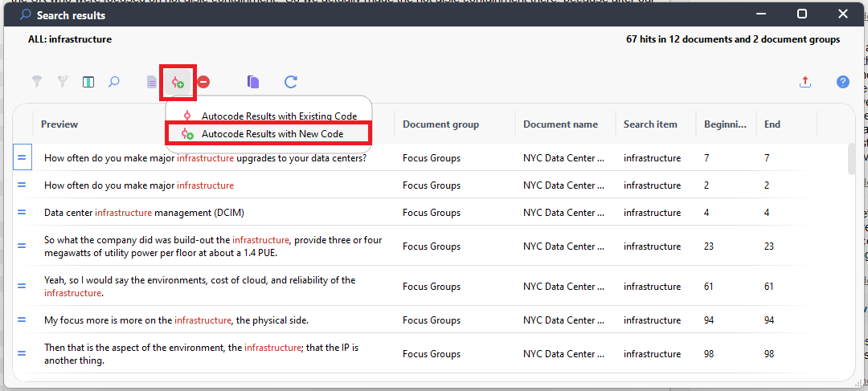This screenshot has width=868, height=391.
Task: Click the export icon with red arrow
Action: (x=805, y=83)
